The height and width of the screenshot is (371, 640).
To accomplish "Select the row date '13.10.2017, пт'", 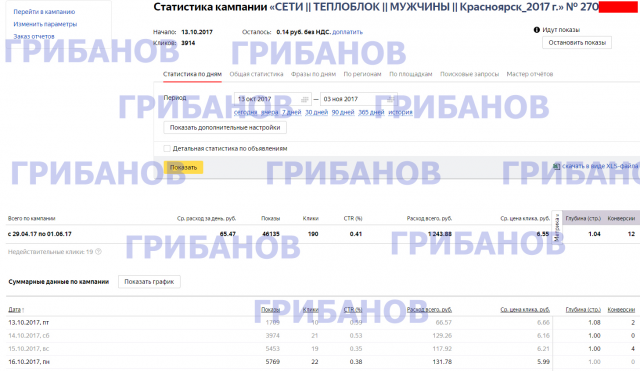I will coord(29,322).
